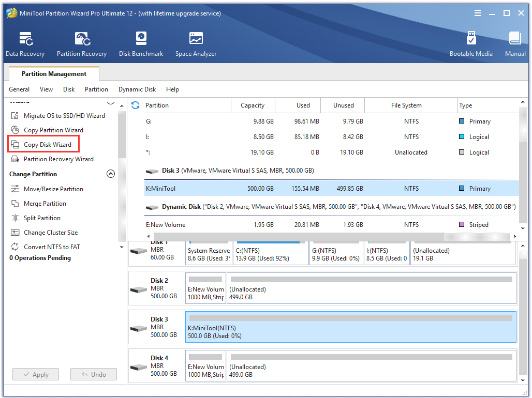
Task: Start the Space Analyzer
Action: coord(196,44)
